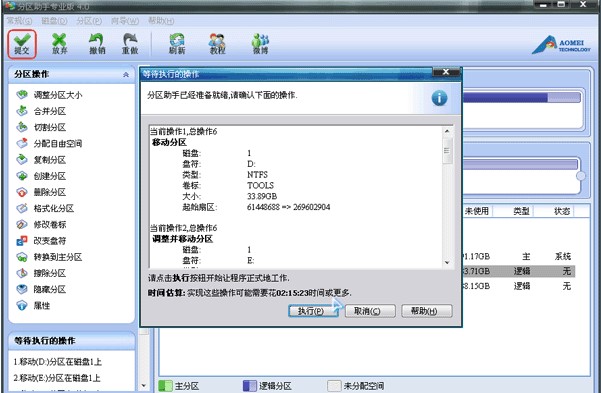Open the 教程 tutorial icon
Image resolution: width=601 pixels, height=393 pixels.
click(x=217, y=44)
